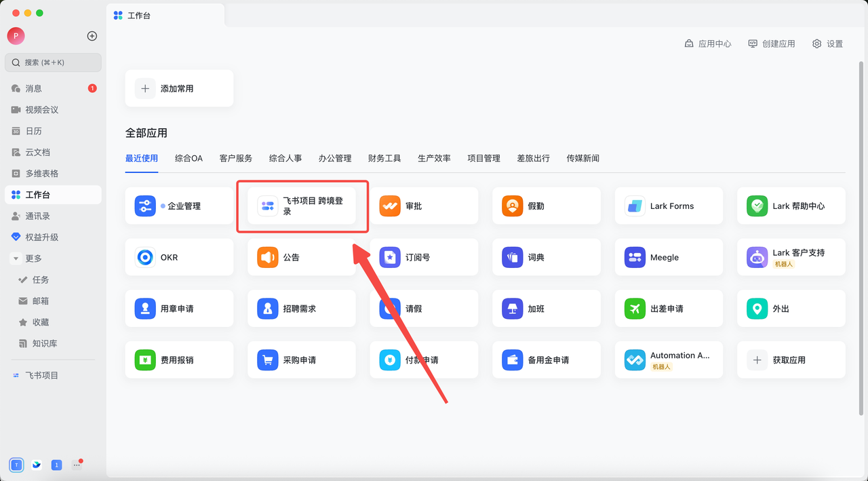Open Lark 帮助中心 app icon
This screenshot has height=481, width=868.
[757, 206]
